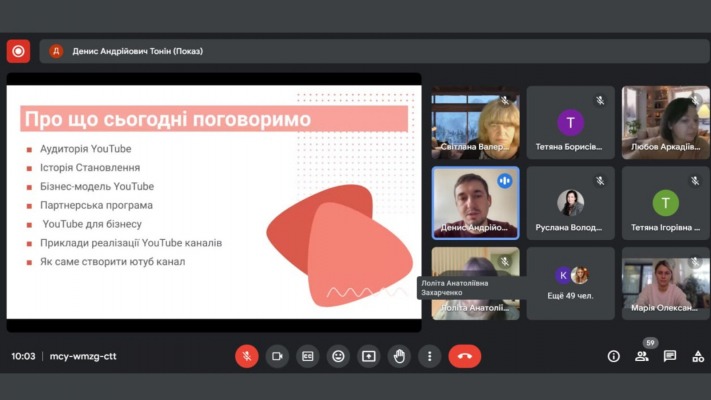Open the chat panel icon
Screen dimensions: 711x400
[x=670, y=356]
